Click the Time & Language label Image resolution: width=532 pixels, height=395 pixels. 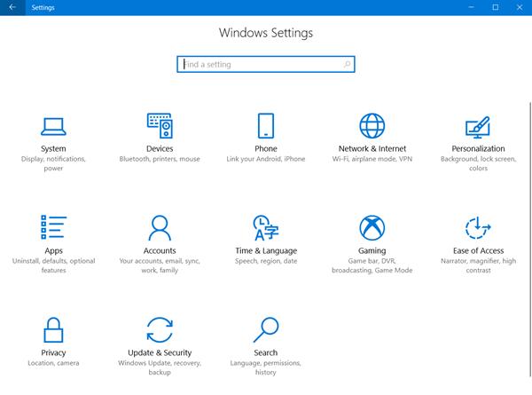[x=266, y=251]
